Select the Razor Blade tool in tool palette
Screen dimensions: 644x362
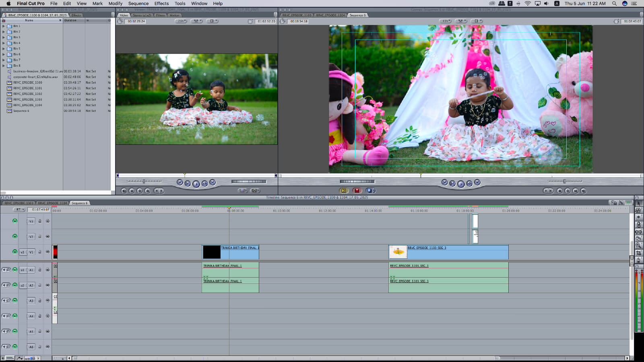pyautogui.click(x=639, y=239)
